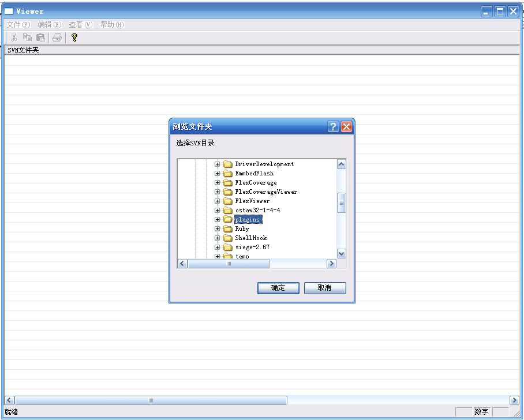Click the ostaw32-1-4-4 folder icon
This screenshot has width=524, height=420.
(x=227, y=210)
